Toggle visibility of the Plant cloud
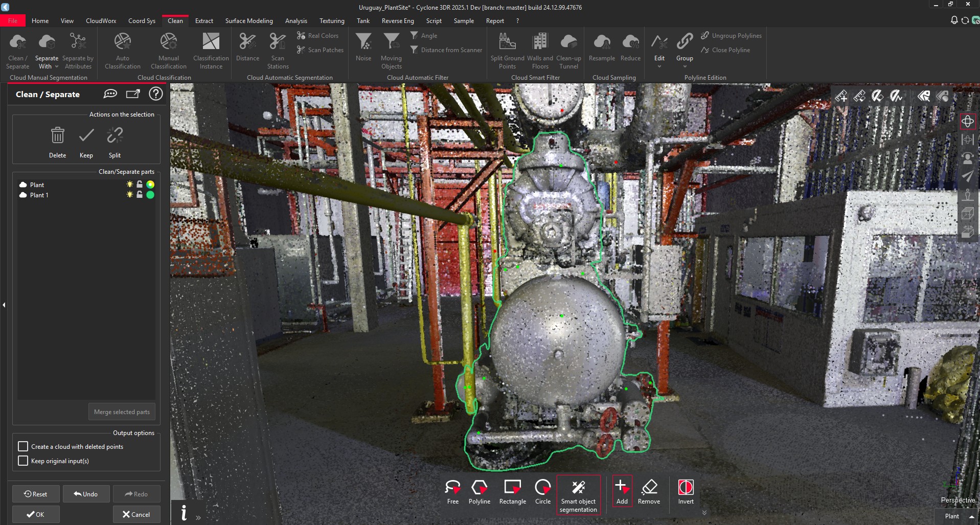980x525 pixels. (x=129, y=185)
